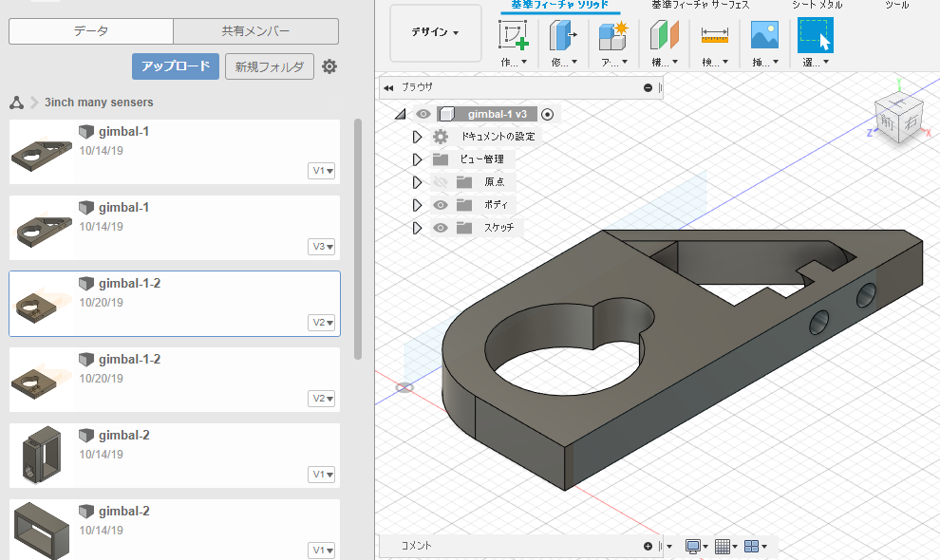Click the project hub icon before the breadcrumb

click(x=17, y=103)
